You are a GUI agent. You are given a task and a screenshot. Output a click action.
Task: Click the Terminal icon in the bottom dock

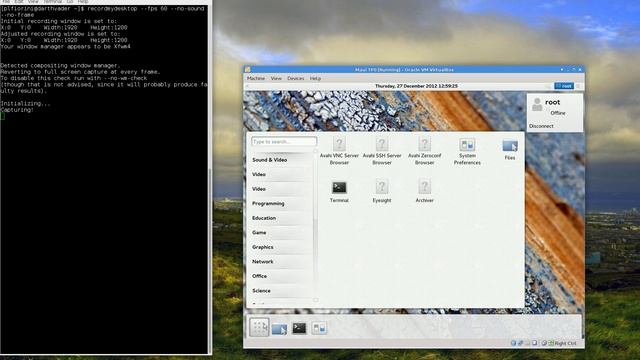(x=299, y=328)
